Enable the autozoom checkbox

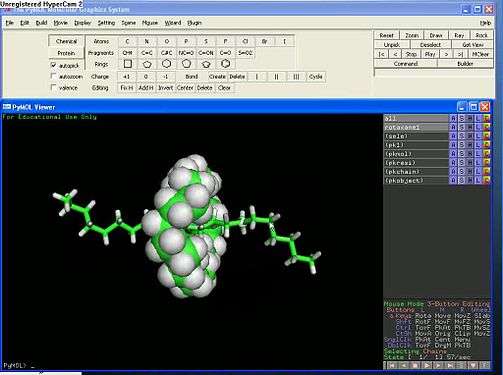53,76
